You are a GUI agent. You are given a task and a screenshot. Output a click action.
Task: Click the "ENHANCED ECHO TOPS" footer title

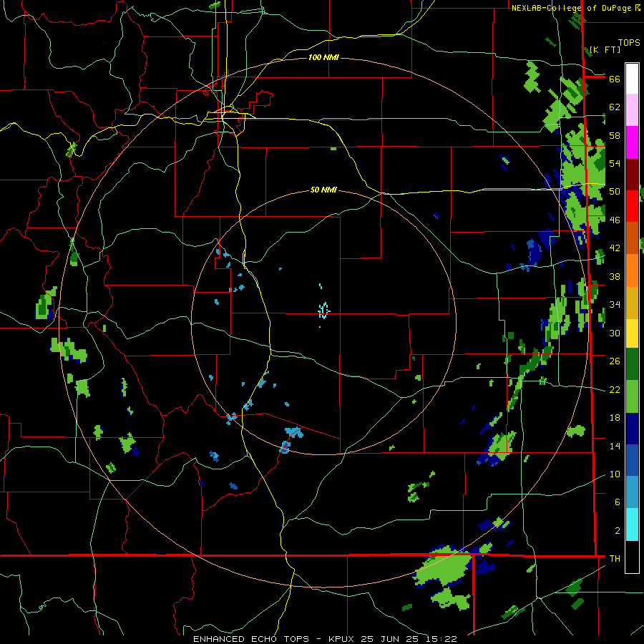pyautogui.click(x=250, y=639)
